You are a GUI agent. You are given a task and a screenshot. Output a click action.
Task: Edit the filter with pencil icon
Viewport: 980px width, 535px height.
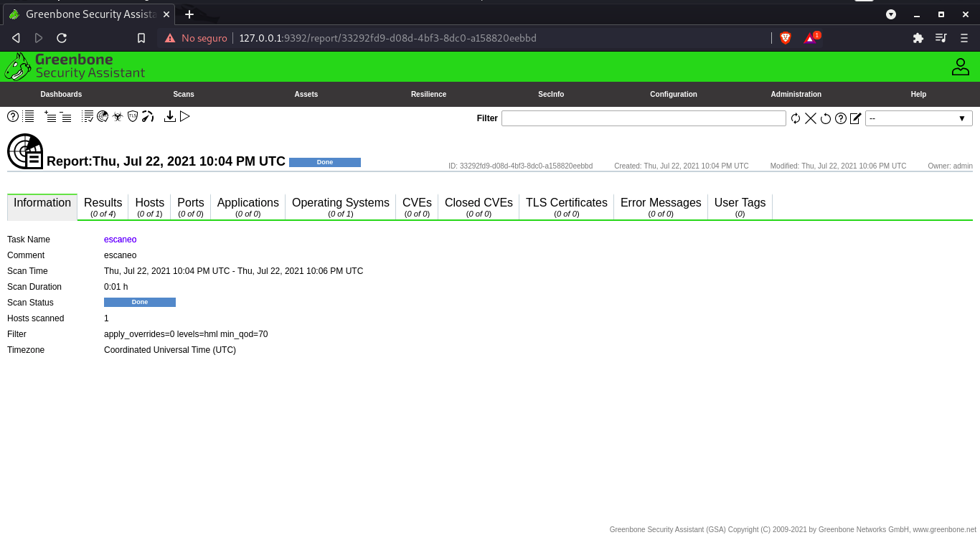coord(855,118)
